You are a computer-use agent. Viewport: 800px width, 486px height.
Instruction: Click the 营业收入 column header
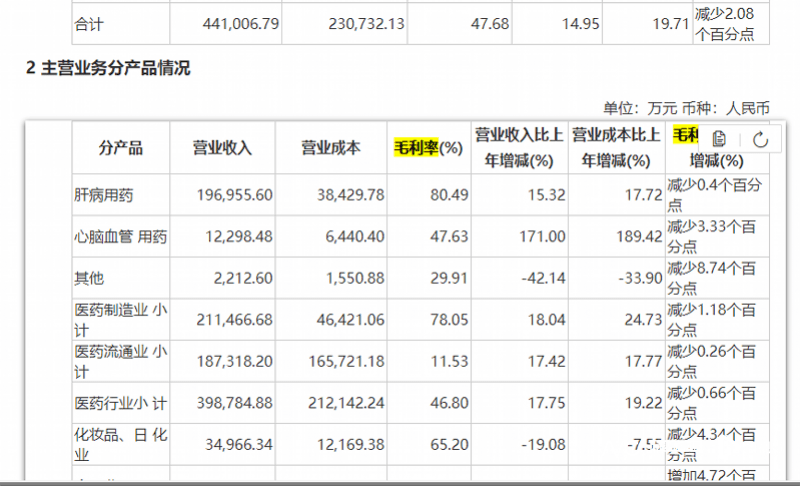(x=222, y=148)
